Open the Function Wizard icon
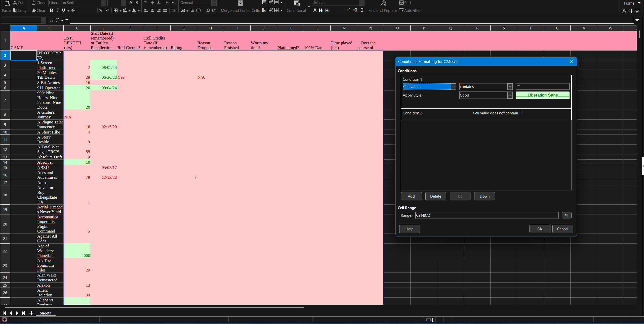Viewport: 644px width, 324px height. click(52, 20)
